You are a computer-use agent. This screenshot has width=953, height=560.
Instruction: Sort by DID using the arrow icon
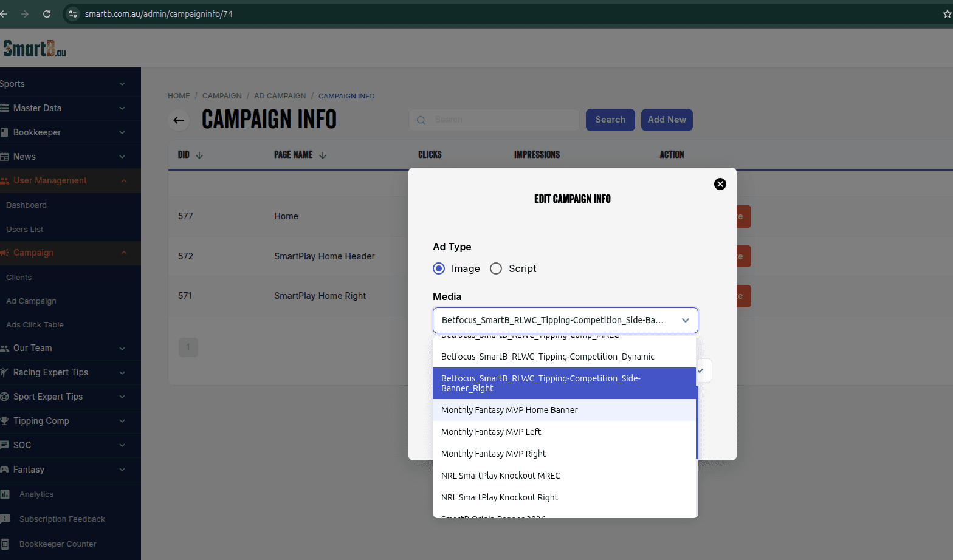pos(199,155)
